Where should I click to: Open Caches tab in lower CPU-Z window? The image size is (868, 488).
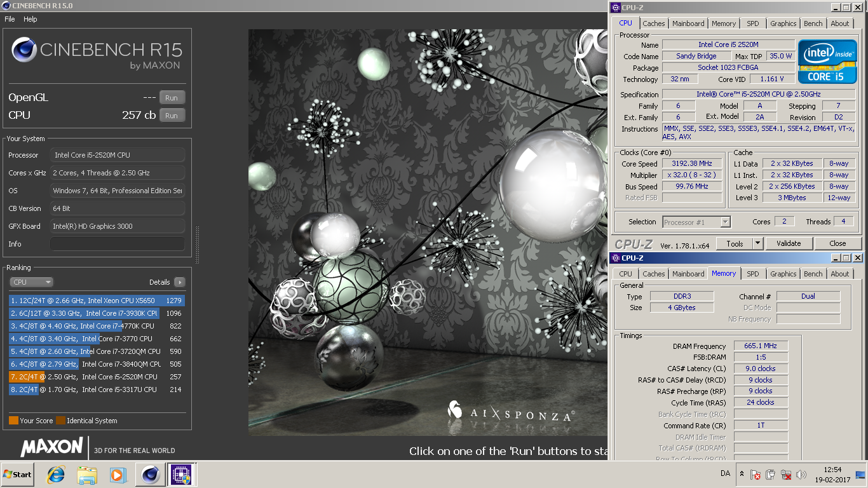653,274
